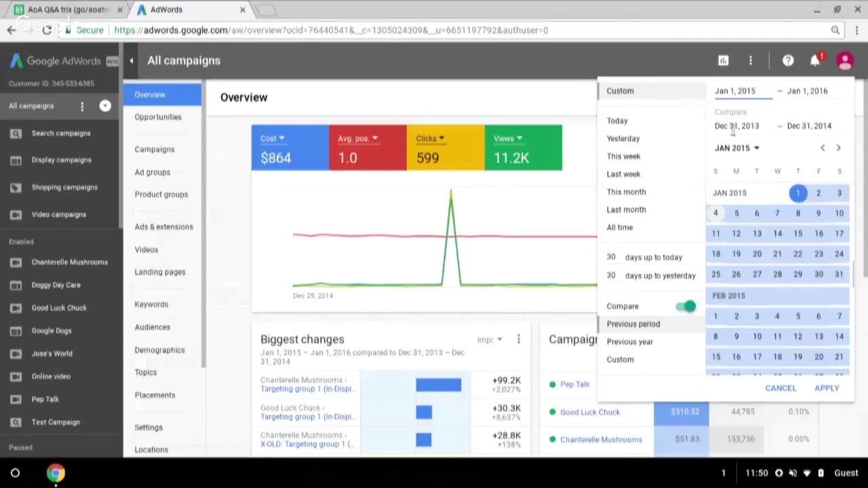Click the compare end date Dec 31, 2014
Viewport: 868px width, 488px height.
click(x=809, y=126)
